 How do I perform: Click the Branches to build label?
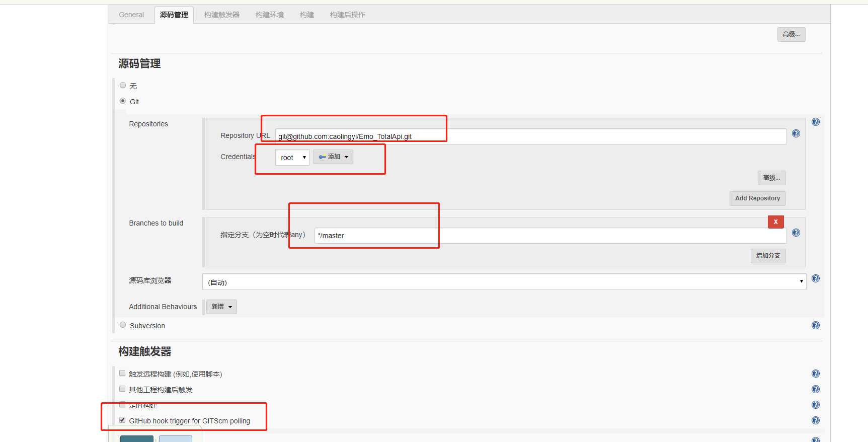[156, 223]
